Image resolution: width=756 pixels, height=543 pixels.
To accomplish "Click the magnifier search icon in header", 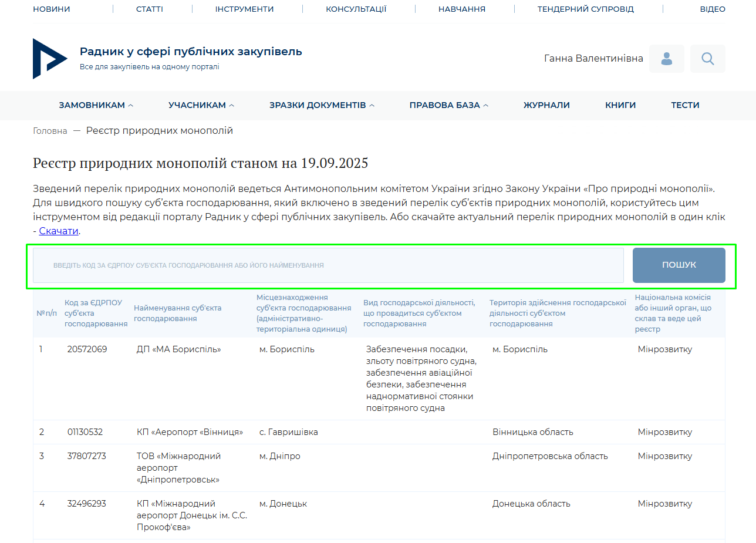I will coord(707,59).
